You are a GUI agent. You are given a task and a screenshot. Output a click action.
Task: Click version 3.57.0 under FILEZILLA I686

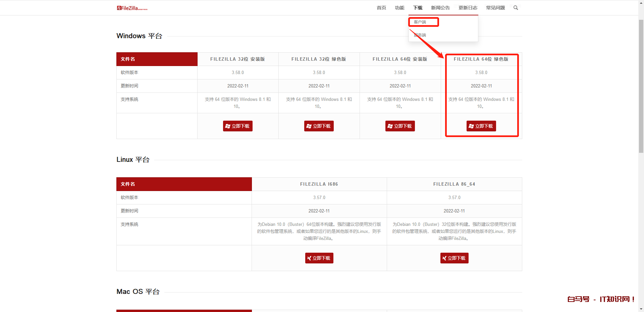pos(319,197)
